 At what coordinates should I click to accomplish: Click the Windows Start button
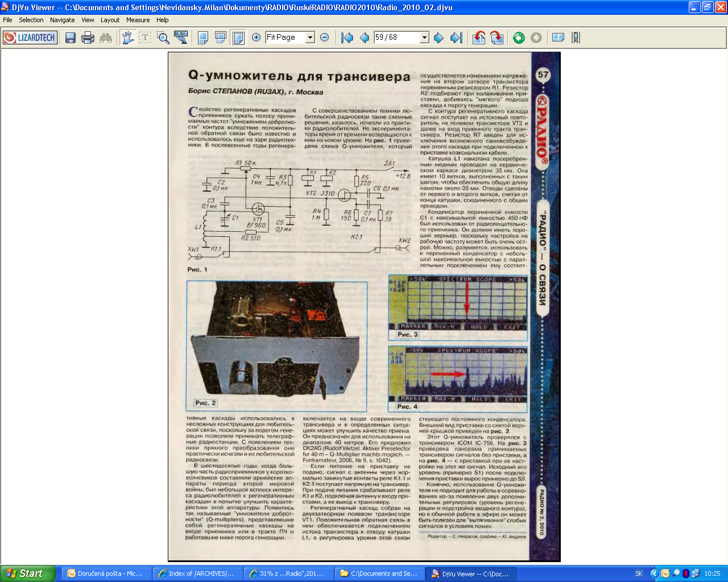(x=27, y=573)
